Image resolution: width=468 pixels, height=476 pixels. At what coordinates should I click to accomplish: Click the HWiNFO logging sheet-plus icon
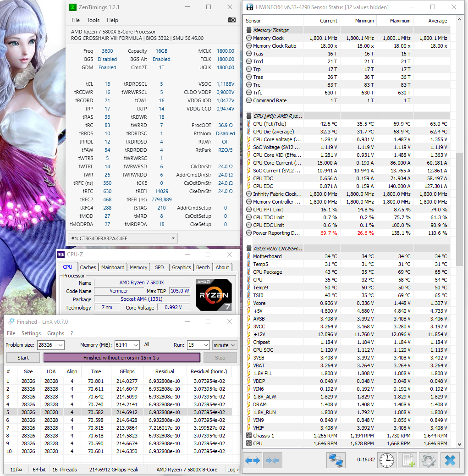[x=408, y=460]
